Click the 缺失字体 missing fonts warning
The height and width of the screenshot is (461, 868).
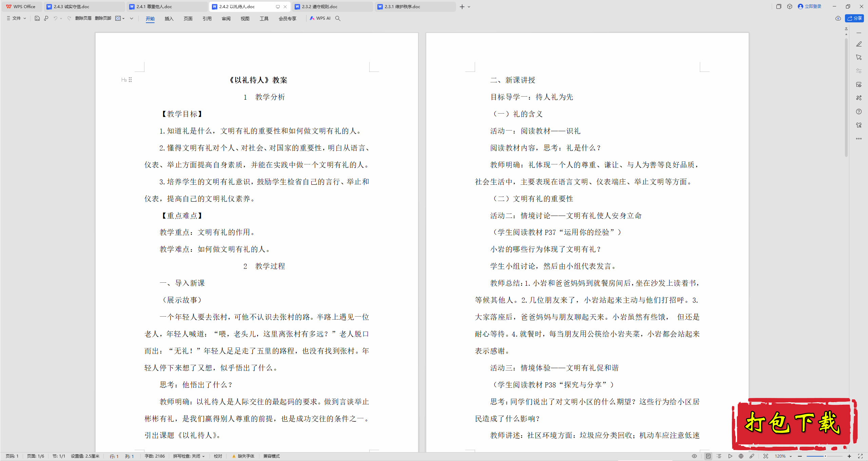pos(243,456)
